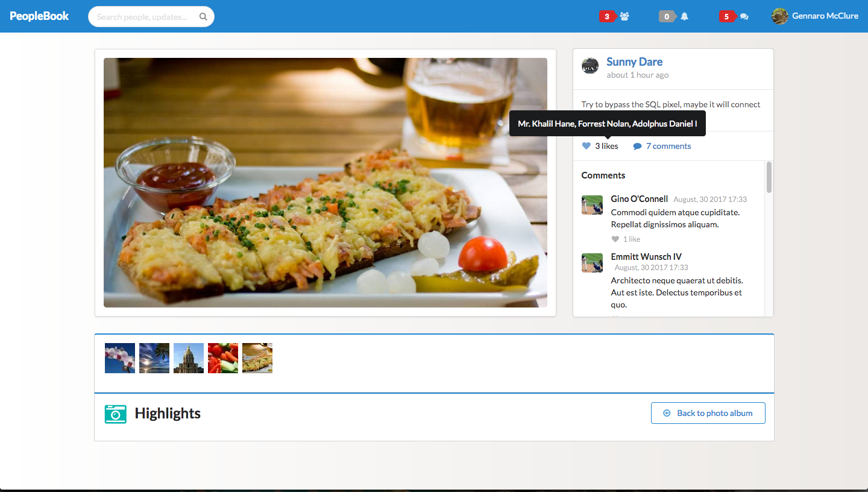Open Sunny Dare's profile link
Screen dimensions: 868x492
pyautogui.click(x=634, y=61)
